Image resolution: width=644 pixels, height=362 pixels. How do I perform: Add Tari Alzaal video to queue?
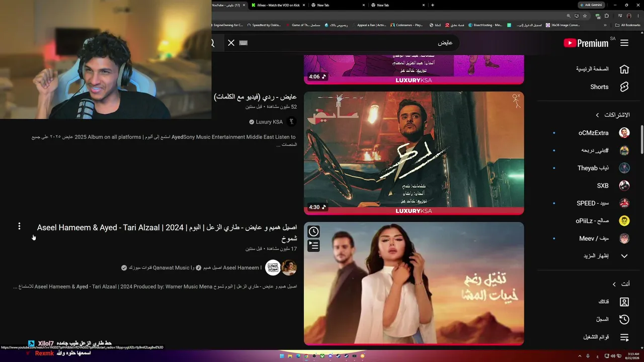coord(313,245)
